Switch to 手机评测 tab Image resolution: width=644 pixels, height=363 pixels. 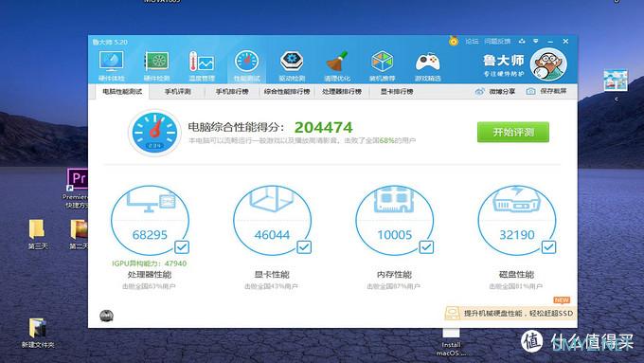[177, 92]
